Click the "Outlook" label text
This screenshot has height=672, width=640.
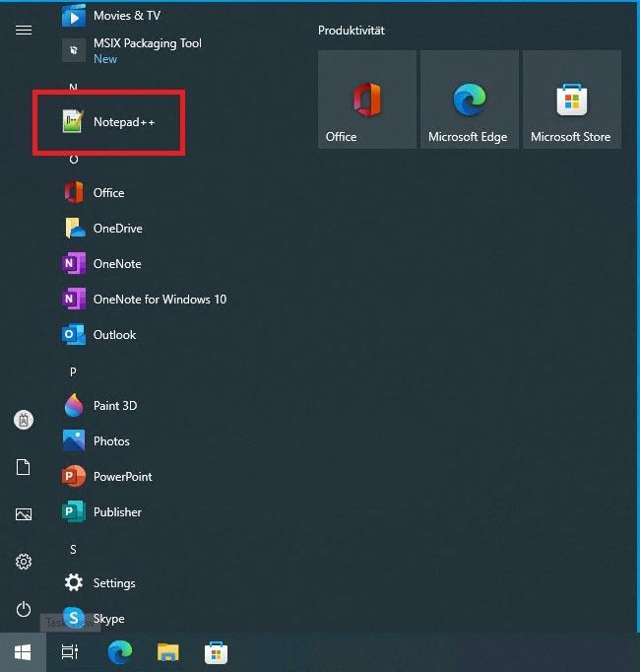coord(114,335)
